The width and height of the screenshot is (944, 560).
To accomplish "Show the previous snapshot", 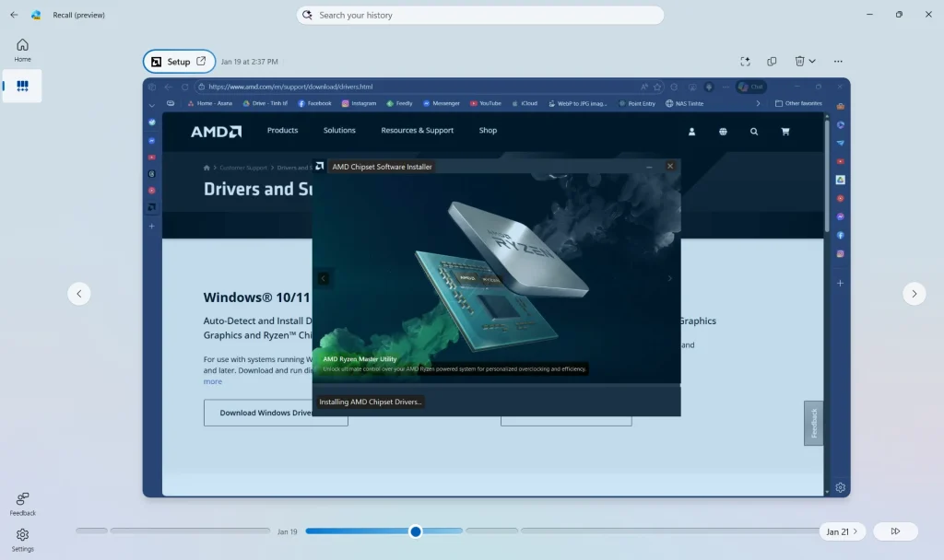I will click(79, 294).
